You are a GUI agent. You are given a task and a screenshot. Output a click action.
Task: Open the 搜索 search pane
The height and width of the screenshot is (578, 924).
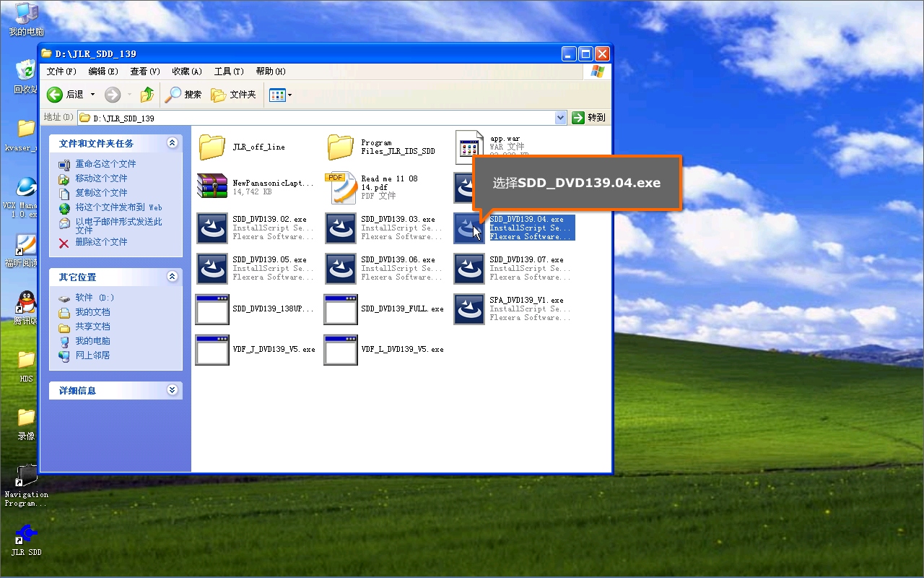tap(184, 95)
